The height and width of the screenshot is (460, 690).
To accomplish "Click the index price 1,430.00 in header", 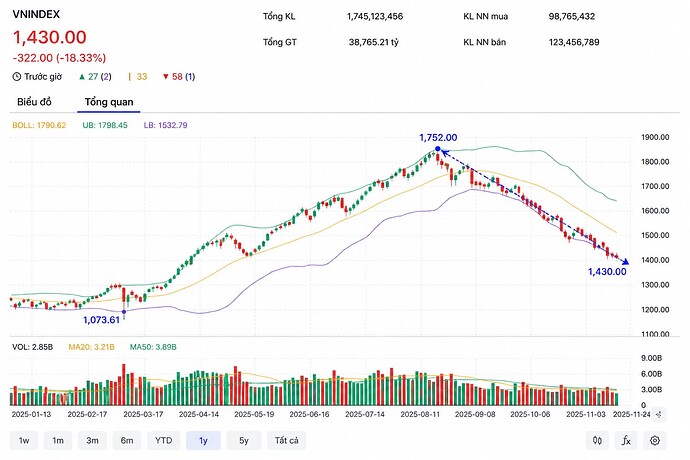I will 49,37.
